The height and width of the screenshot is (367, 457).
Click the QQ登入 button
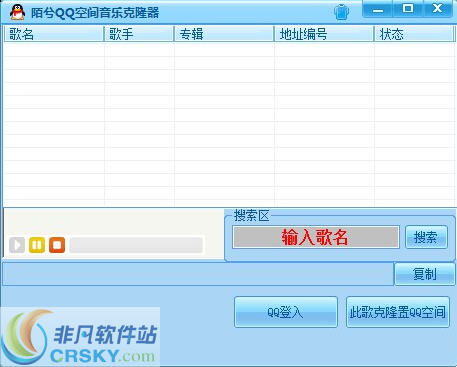click(x=286, y=312)
